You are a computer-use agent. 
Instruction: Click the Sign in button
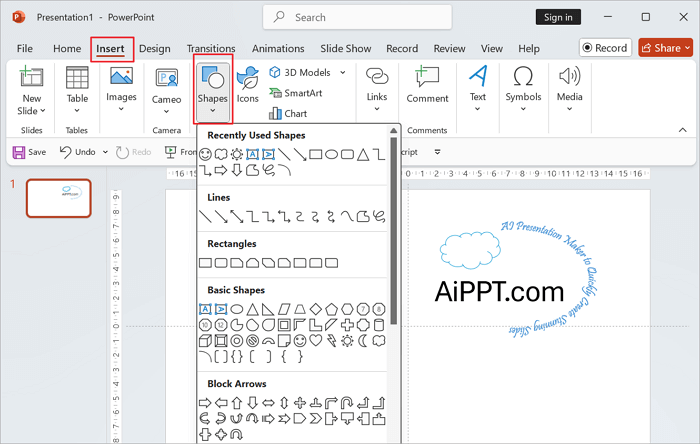tap(558, 17)
